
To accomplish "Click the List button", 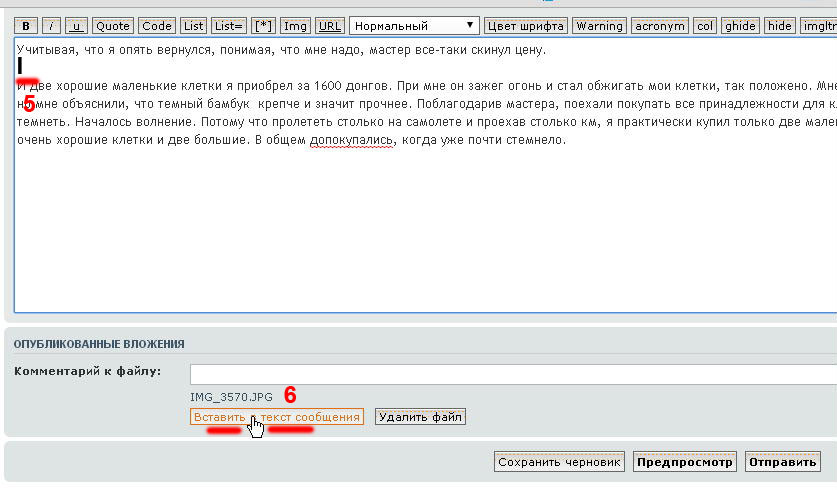I will click(x=194, y=26).
